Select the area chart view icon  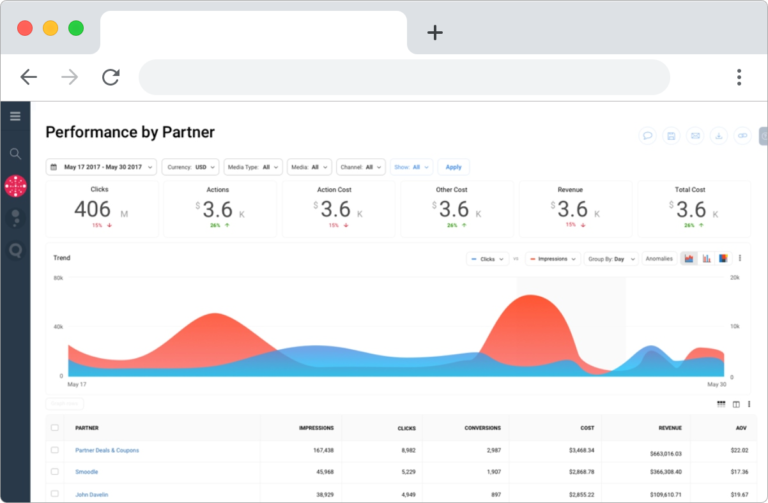[689, 259]
